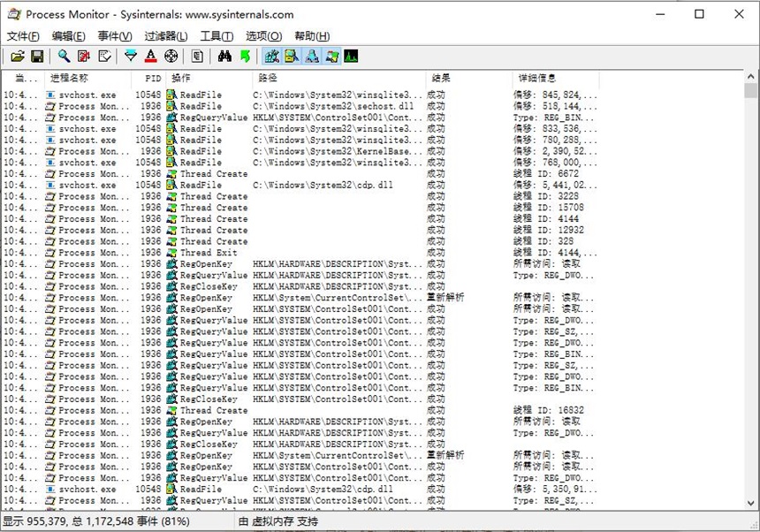Click the 进程名称 column header
760x532 pixels.
[x=87, y=78]
